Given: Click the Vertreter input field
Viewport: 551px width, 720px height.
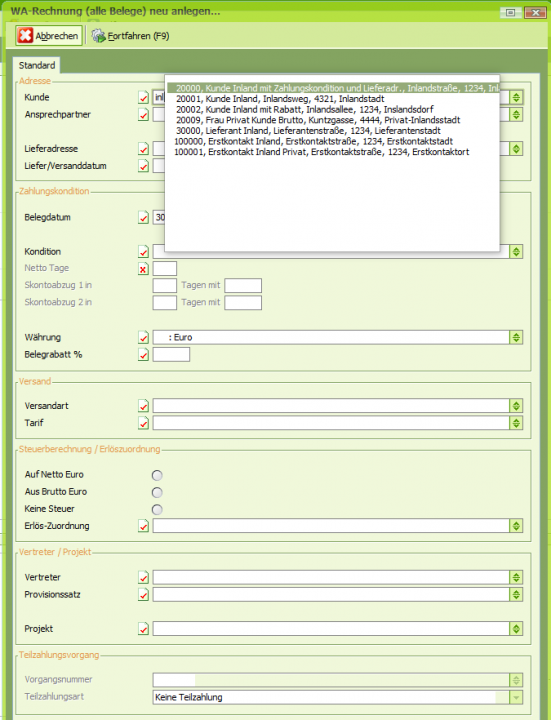Looking at the screenshot, I should 331,577.
